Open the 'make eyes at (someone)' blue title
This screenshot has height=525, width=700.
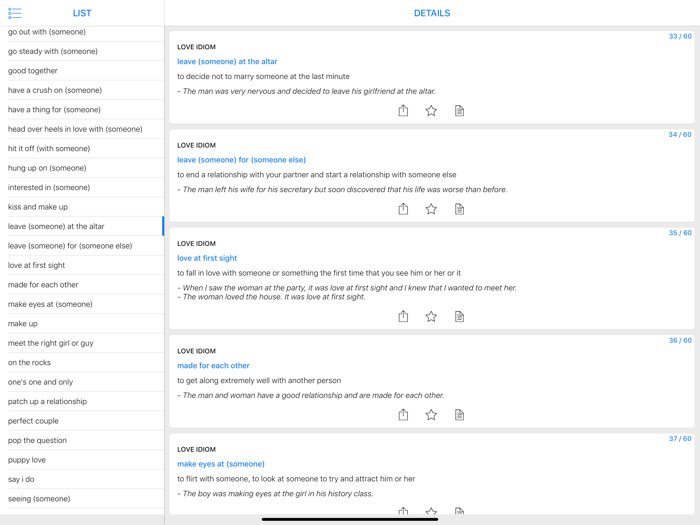click(221, 464)
